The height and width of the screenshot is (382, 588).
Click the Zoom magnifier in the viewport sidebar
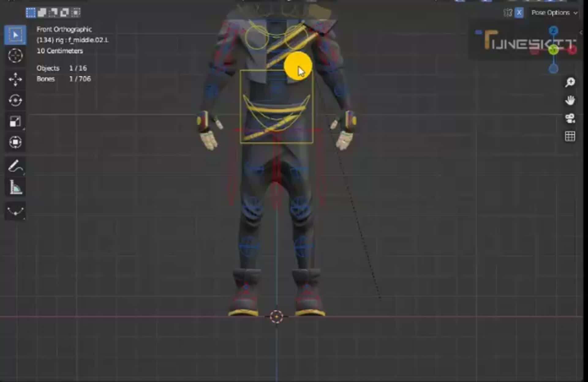click(570, 82)
